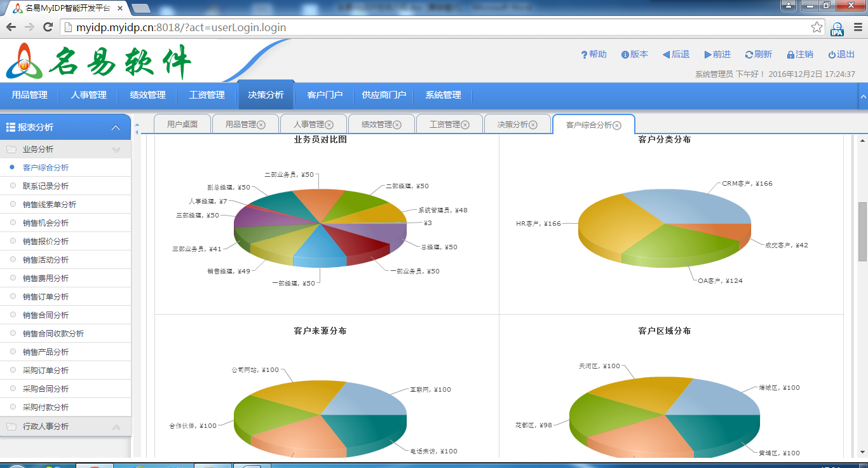Select the 销售订单分析 radio item
868x468 pixels.
tap(13, 296)
